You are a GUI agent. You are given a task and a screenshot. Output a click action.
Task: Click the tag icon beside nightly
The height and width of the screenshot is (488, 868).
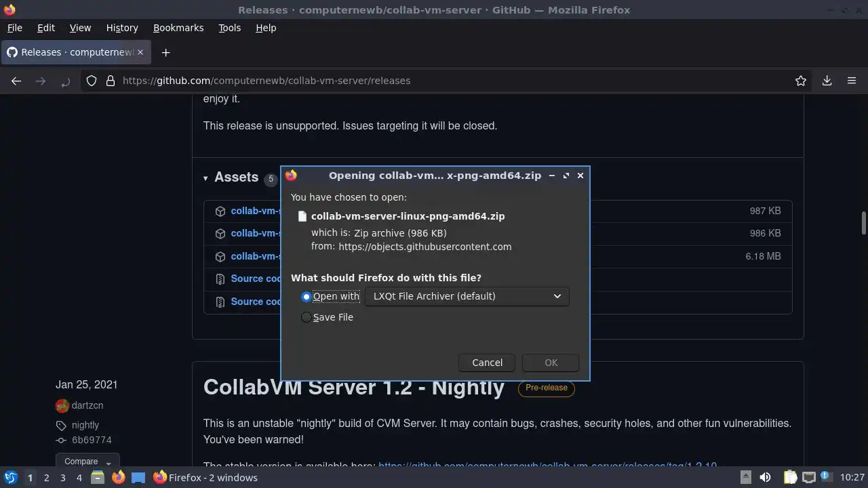coord(61,426)
